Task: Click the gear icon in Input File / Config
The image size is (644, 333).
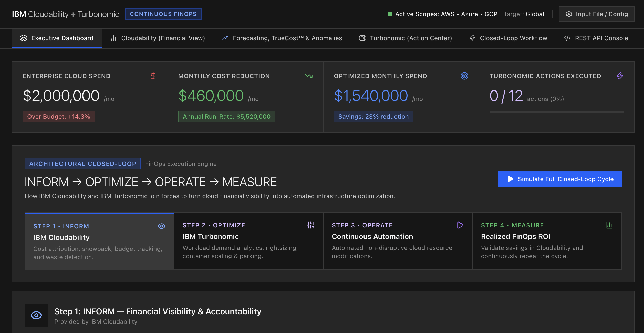Action: click(569, 14)
